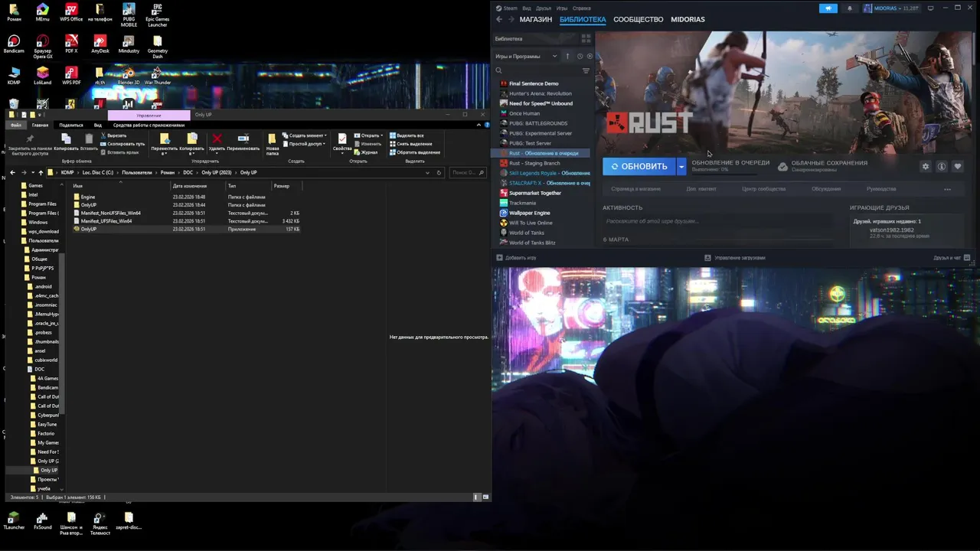Open Игры и Программы dropdown in Steam
The height and width of the screenshot is (551, 980).
click(x=527, y=56)
